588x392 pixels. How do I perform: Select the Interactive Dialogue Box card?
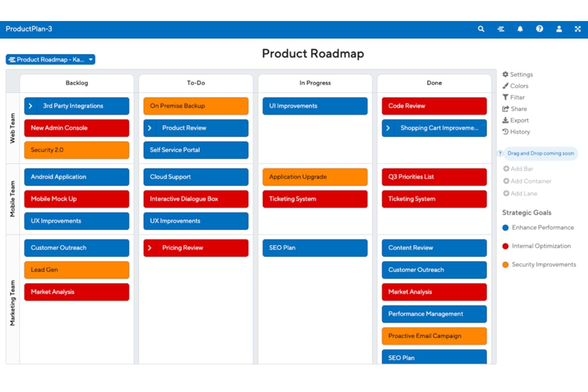(x=196, y=199)
